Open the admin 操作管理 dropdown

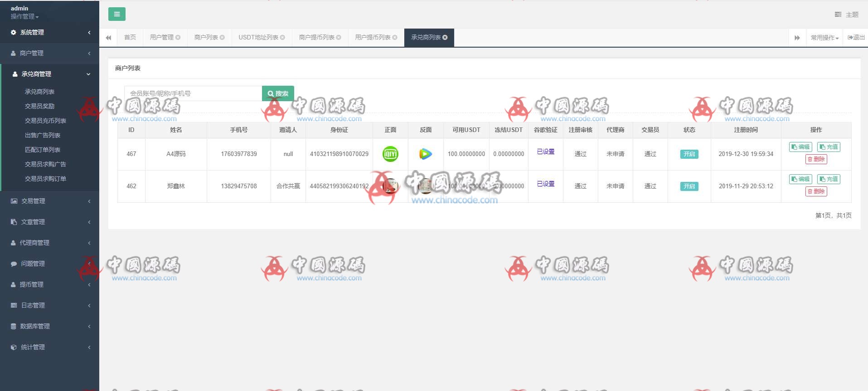[x=24, y=16]
